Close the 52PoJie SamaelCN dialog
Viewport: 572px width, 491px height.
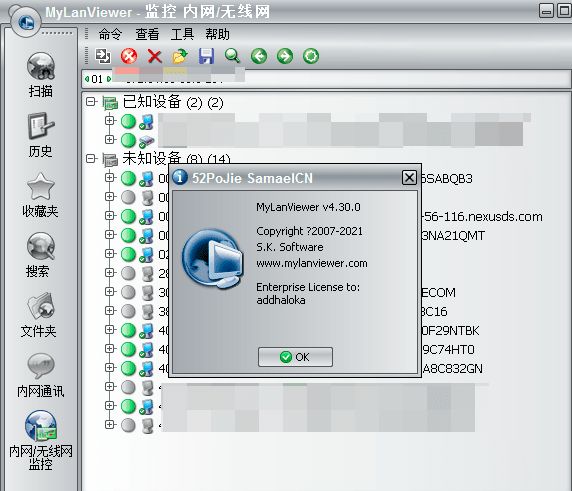click(x=409, y=178)
